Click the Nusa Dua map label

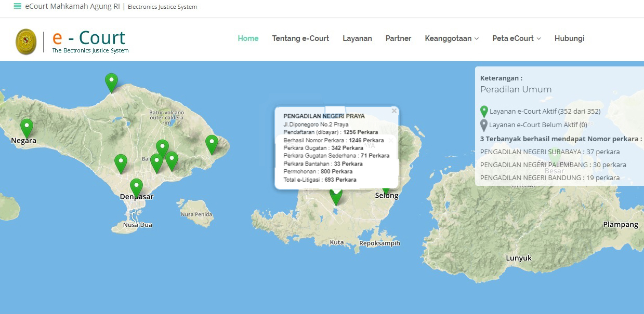click(138, 225)
